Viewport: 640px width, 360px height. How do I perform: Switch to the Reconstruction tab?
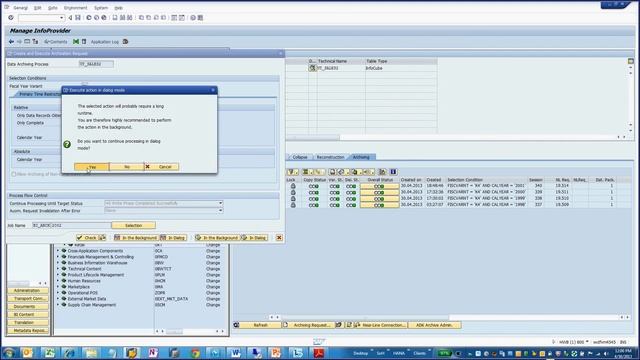pyautogui.click(x=330, y=157)
